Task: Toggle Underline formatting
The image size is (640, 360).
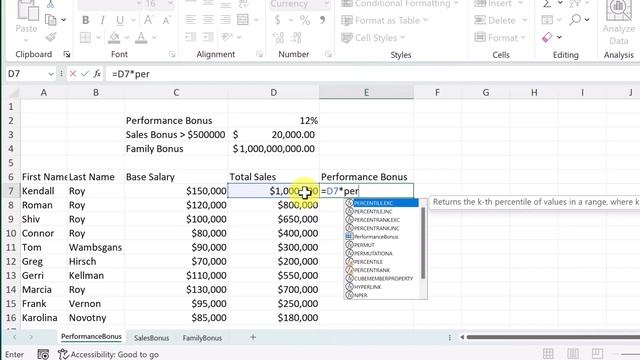Action: click(120, 20)
